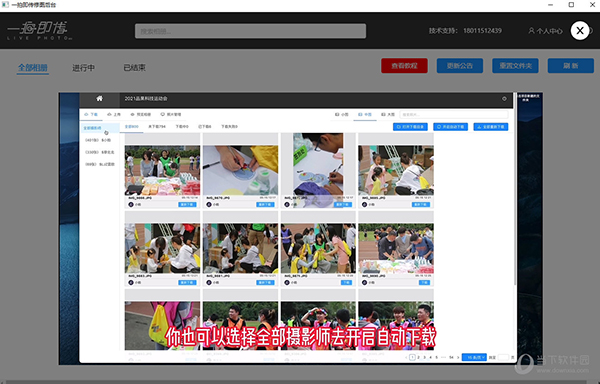This screenshot has width=600, height=384.
Task: Select the 下载 download tab in the album view
Action: (91, 114)
